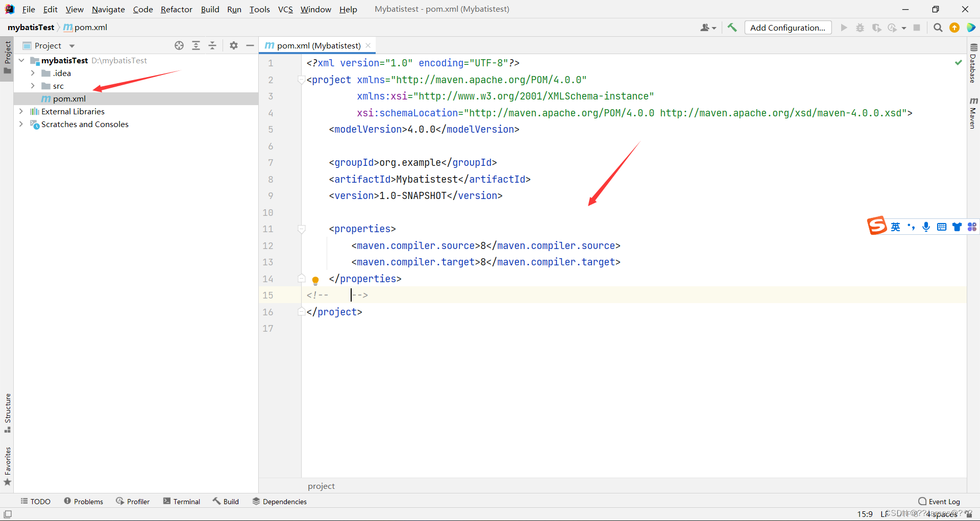
Task: Collapse the mybatisTest root node
Action: pyautogui.click(x=21, y=60)
